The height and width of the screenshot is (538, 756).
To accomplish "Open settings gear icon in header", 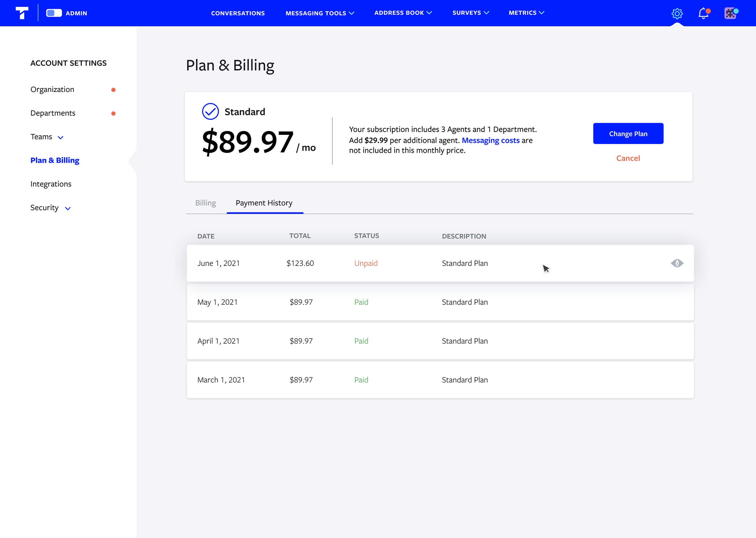I will pos(677,13).
